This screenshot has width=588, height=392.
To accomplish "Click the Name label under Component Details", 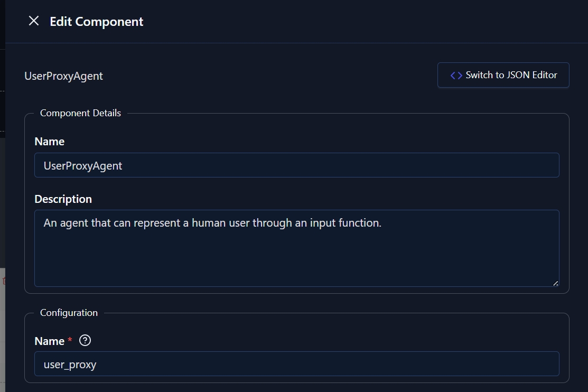I will pos(50,142).
